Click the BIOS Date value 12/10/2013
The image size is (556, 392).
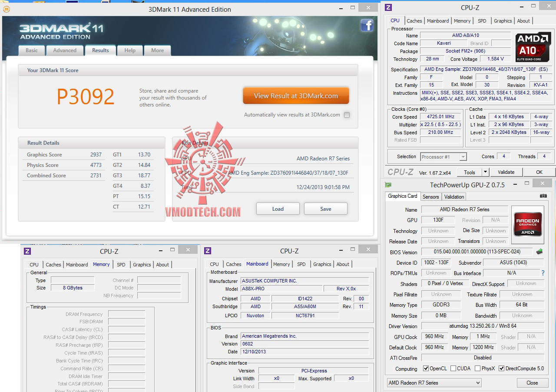pyautogui.click(x=305, y=352)
